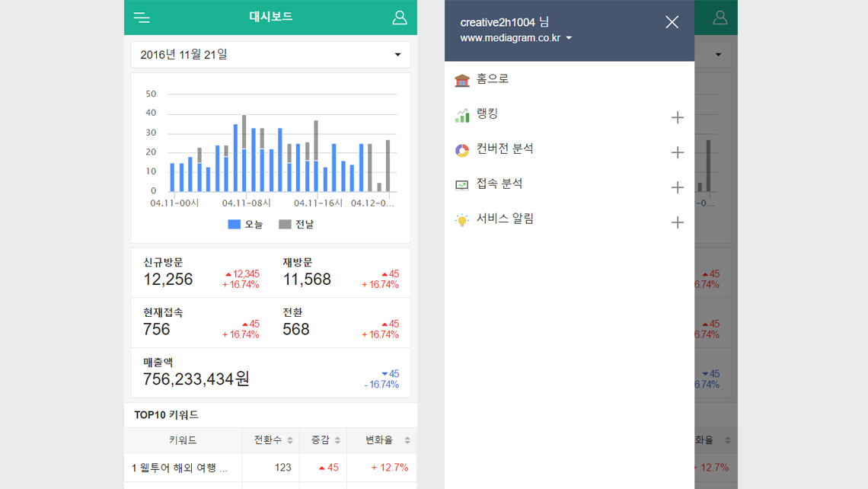Click the user profile icon in dashboard header

[x=399, y=18]
